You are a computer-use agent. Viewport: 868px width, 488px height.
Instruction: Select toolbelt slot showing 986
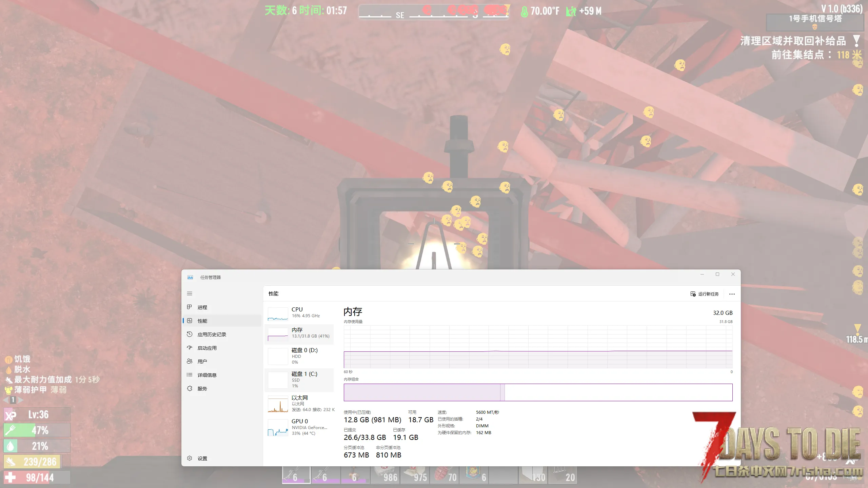click(x=385, y=474)
